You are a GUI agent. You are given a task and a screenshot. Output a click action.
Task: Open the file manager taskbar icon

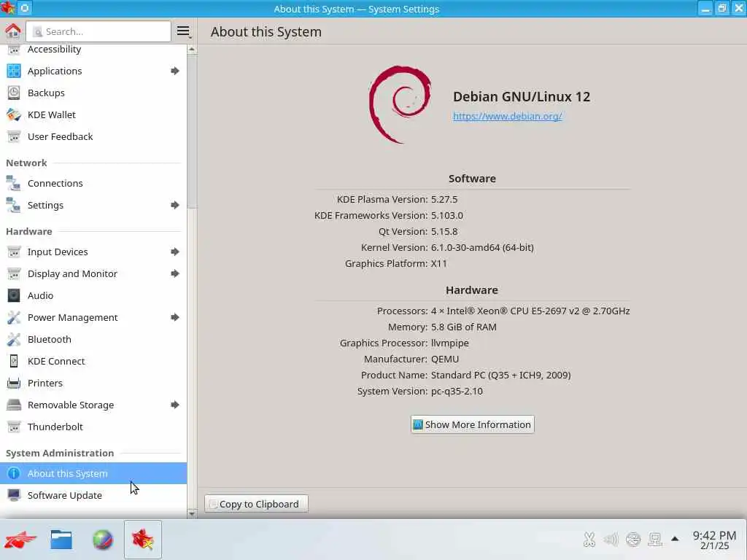point(61,540)
